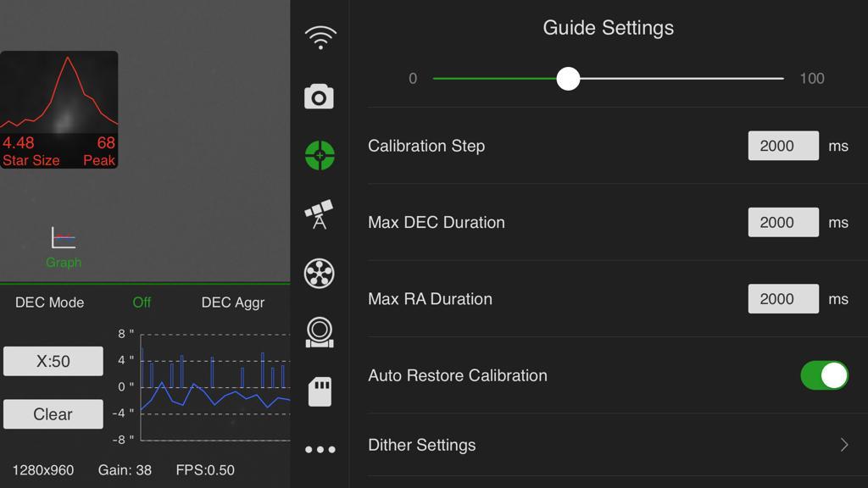Open the Wi-Fi connection settings icon
868x488 pixels.
pos(320,38)
